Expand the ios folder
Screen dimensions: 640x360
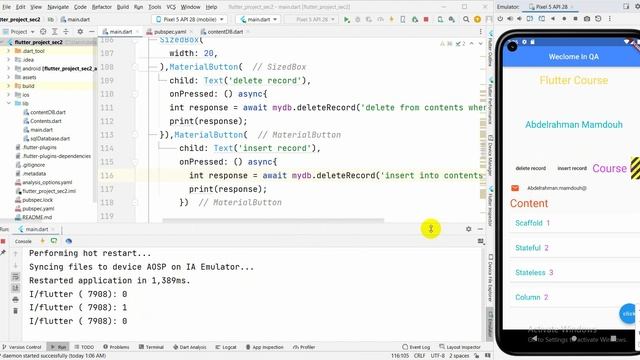point(8,95)
